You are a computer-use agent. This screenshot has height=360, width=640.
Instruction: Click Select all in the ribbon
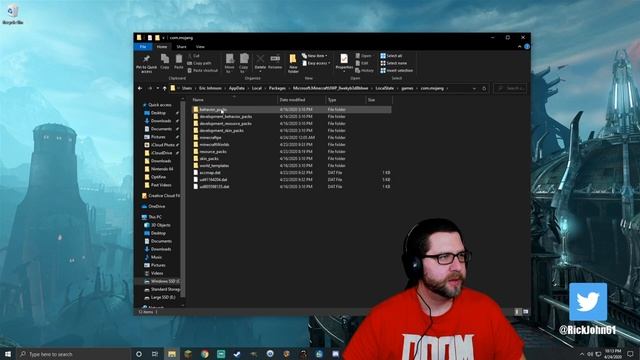pos(391,56)
